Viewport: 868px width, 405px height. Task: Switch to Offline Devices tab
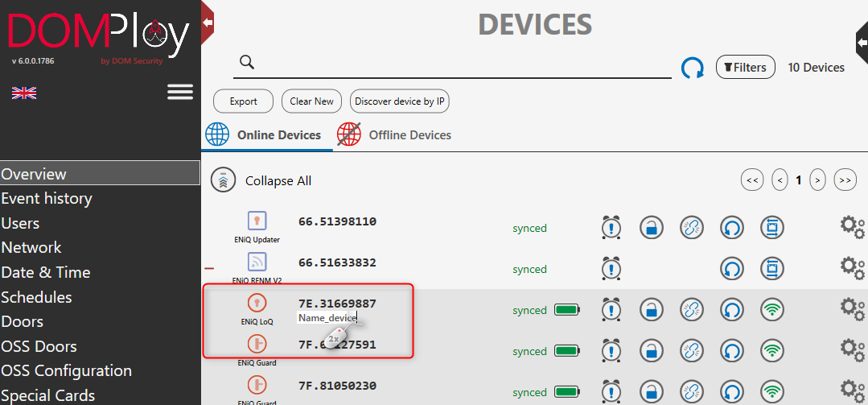pyautogui.click(x=394, y=135)
